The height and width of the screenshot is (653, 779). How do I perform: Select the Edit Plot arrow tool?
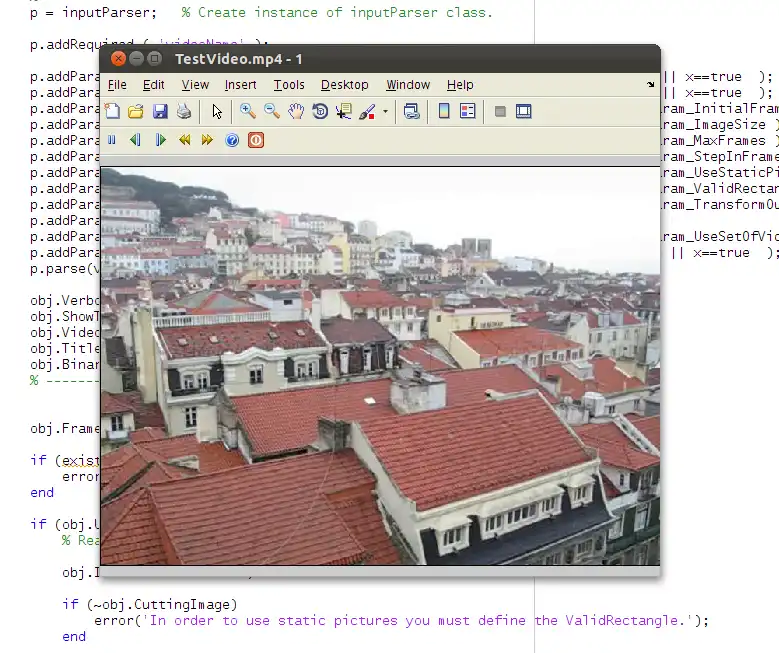coord(217,111)
